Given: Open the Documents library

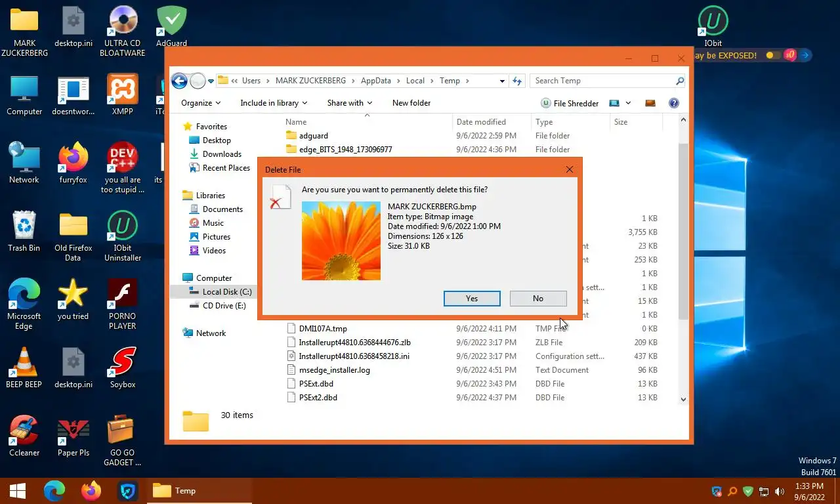Looking at the screenshot, I should tap(222, 209).
